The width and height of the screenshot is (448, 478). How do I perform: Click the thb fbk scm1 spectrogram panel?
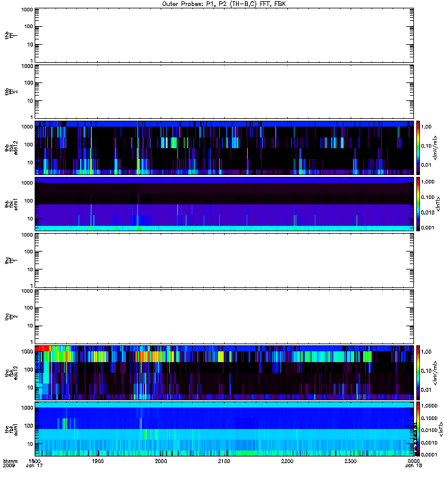coord(225,204)
